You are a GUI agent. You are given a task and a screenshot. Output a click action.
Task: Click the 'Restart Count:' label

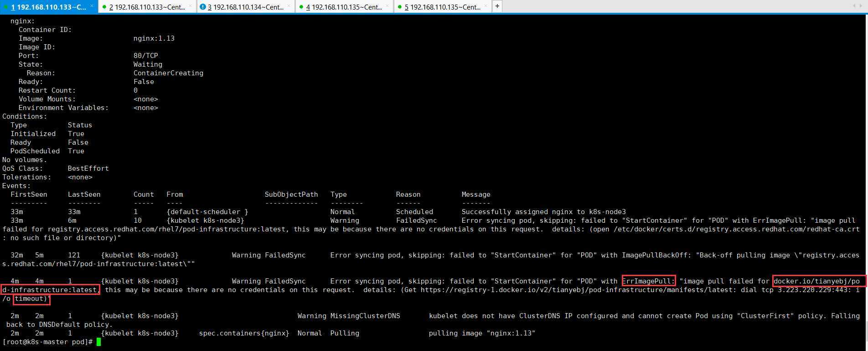coord(47,90)
